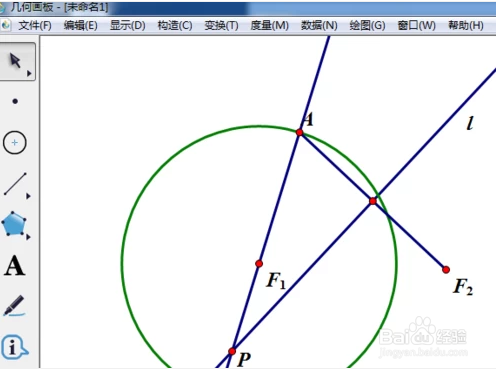Open the Information tool
The image size is (496, 370).
tap(14, 347)
